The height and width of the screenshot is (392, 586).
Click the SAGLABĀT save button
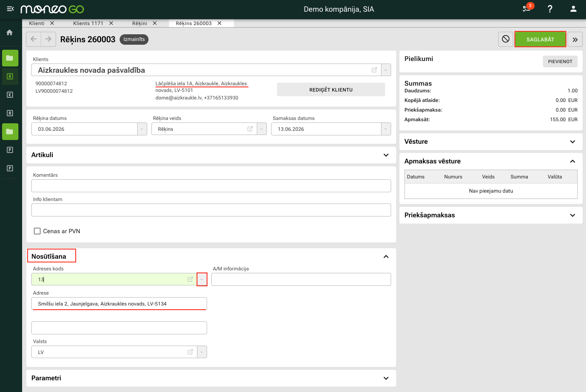pos(540,39)
